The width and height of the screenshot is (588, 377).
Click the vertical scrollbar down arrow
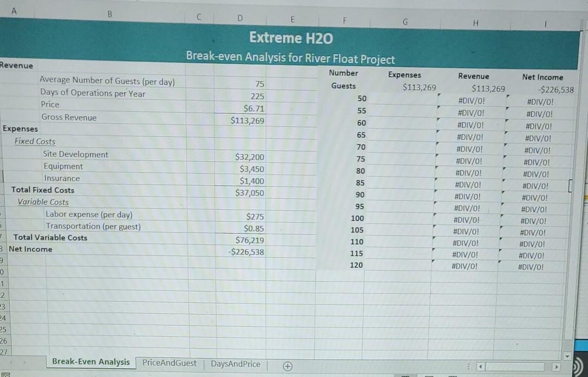pyautogui.click(x=567, y=355)
